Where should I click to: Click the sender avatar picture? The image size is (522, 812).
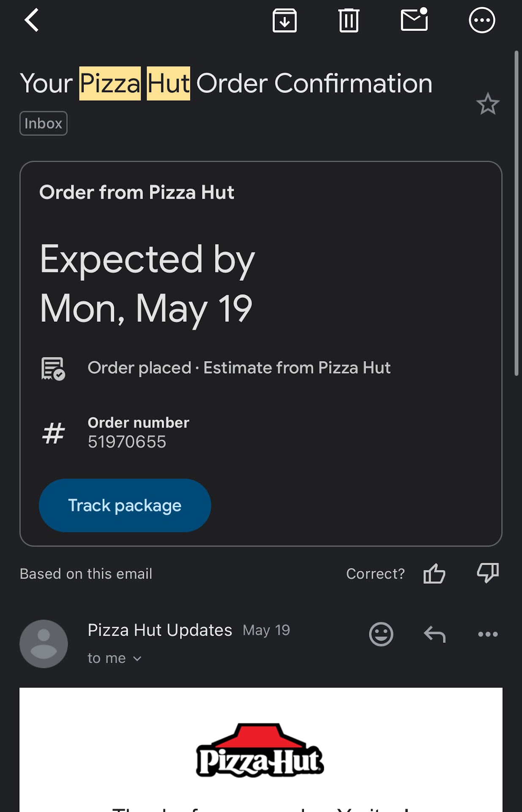click(44, 644)
